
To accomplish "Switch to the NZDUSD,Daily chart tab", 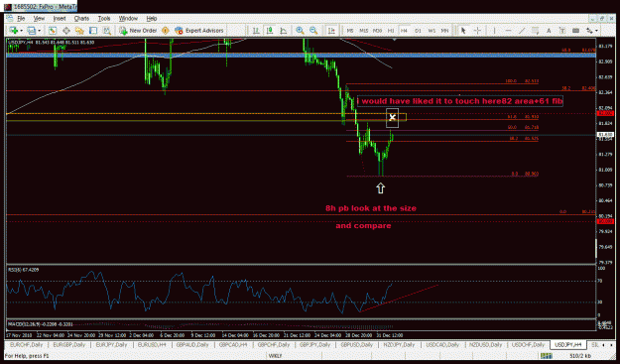I will click(485, 345).
